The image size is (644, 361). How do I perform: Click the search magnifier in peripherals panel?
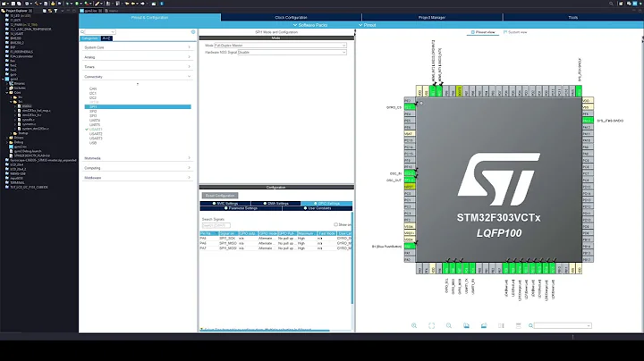82,31
